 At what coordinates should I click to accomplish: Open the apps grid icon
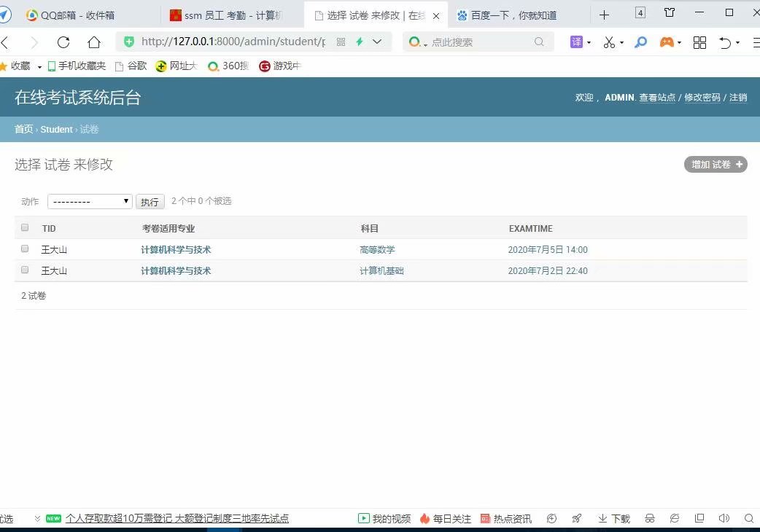point(699,42)
